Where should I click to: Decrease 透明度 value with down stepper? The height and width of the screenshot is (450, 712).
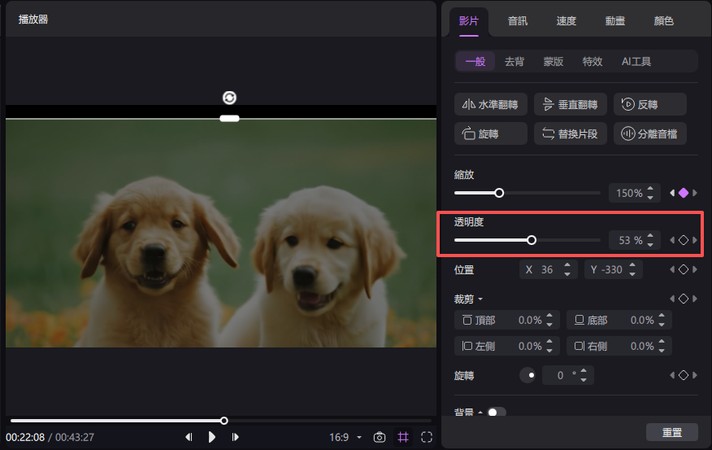pyautogui.click(x=650, y=245)
